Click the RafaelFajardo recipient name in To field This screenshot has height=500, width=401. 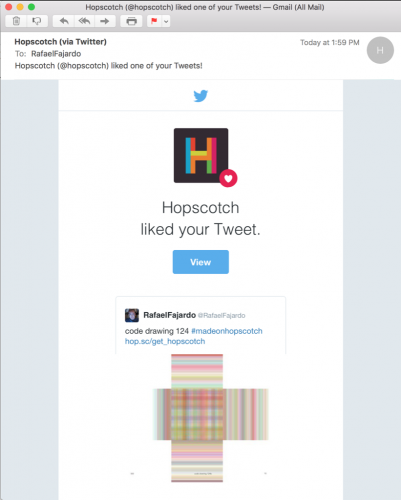(56, 54)
